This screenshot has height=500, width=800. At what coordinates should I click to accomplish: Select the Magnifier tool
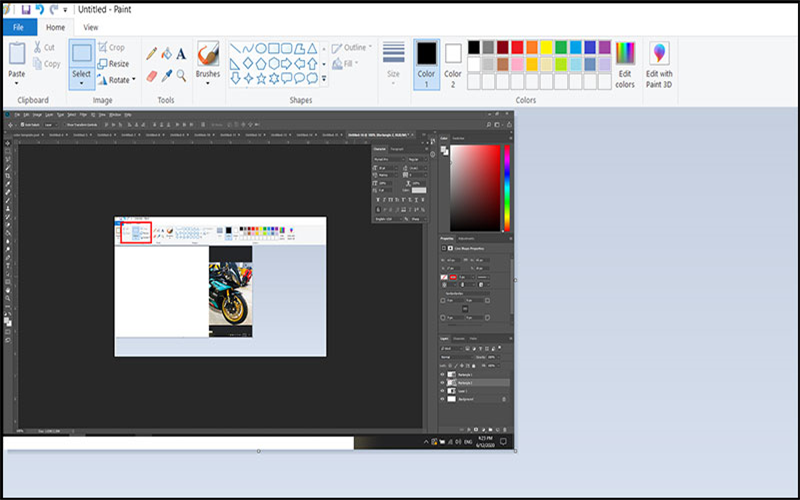181,76
